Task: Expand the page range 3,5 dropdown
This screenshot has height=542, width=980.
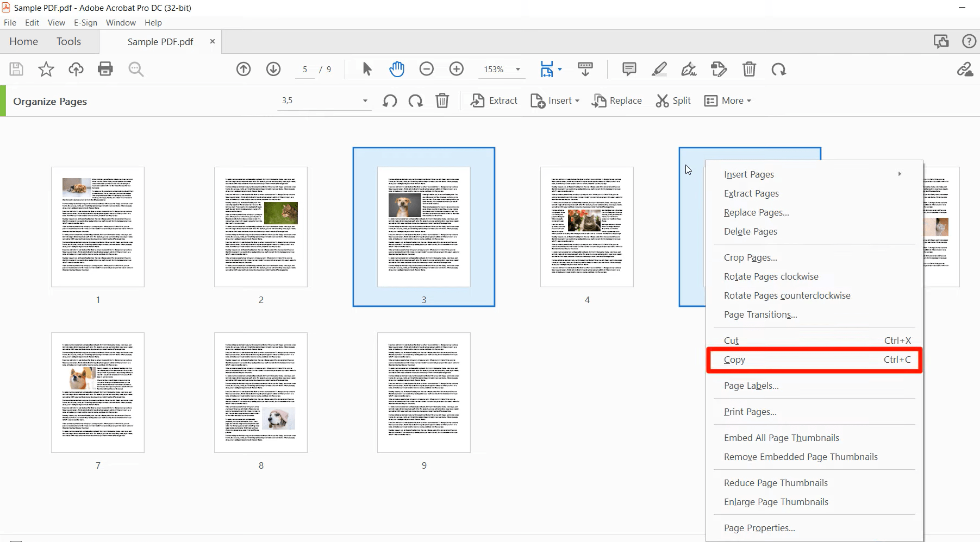Action: pyautogui.click(x=365, y=100)
